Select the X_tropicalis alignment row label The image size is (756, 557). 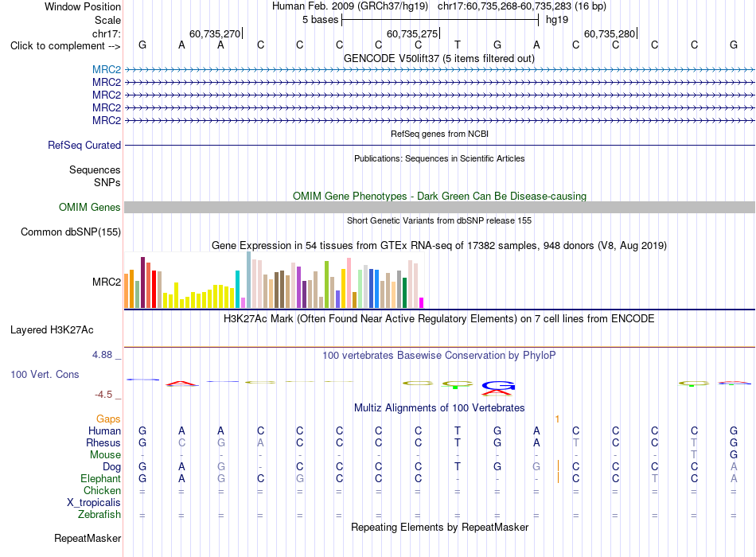click(x=94, y=503)
